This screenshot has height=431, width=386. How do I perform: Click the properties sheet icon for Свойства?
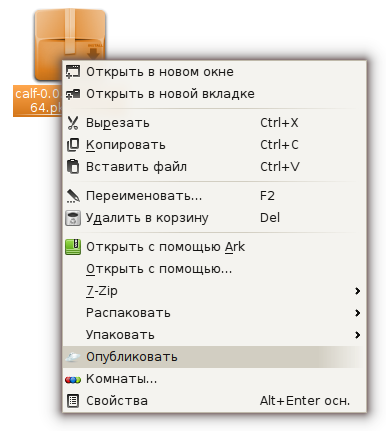(x=73, y=401)
